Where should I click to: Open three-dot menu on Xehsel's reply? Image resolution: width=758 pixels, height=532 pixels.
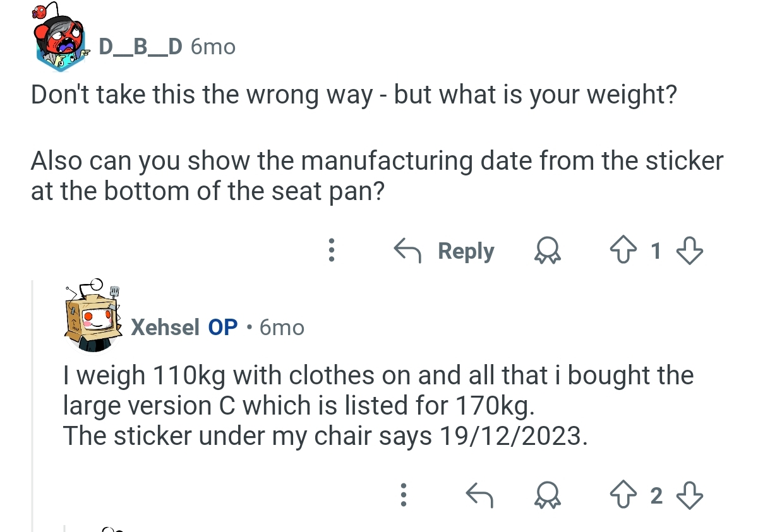[402, 495]
